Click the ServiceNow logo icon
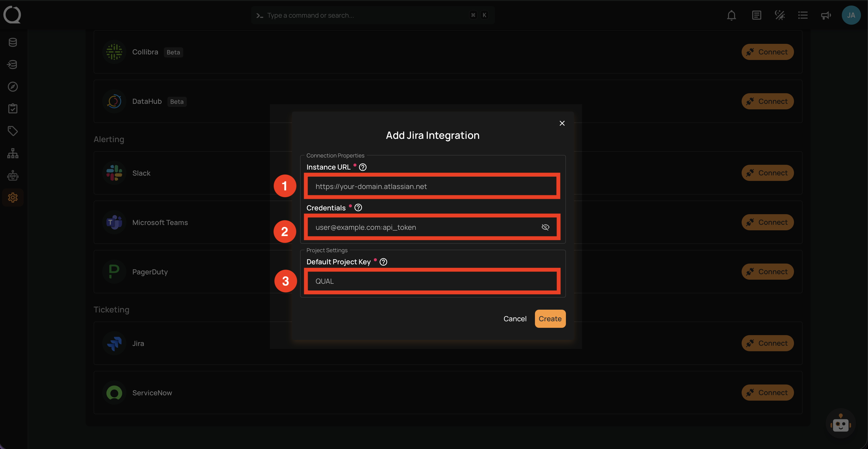 (x=114, y=393)
